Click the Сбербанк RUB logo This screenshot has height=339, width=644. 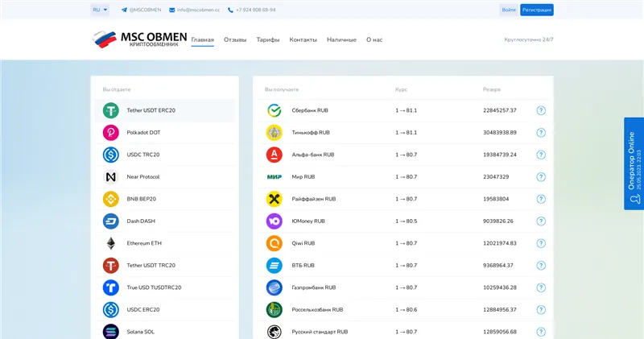coord(274,110)
